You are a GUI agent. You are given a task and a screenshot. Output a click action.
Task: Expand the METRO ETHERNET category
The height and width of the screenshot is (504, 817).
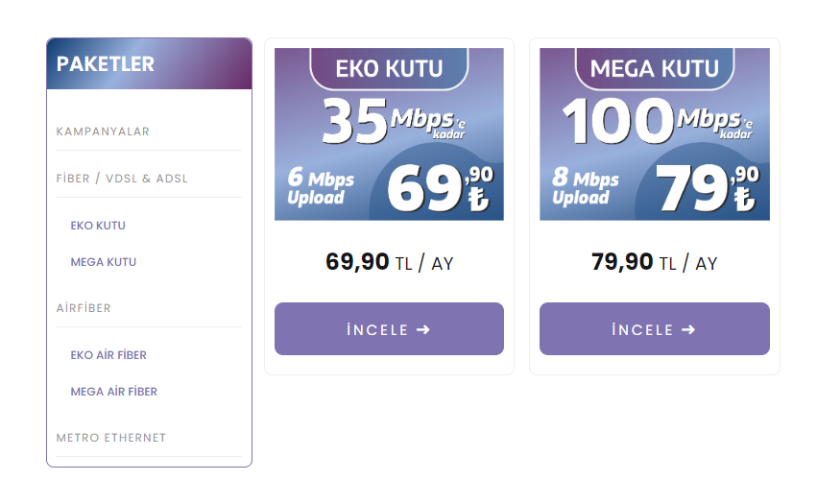[x=111, y=438]
